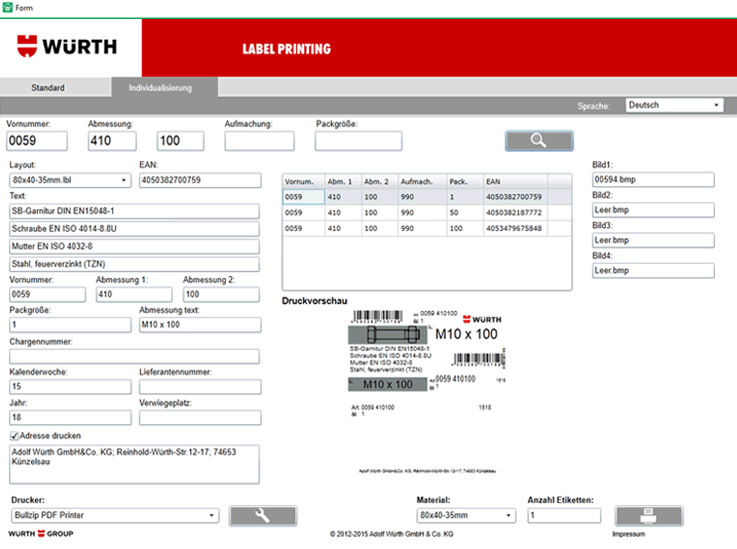Toggle the Adresse drucken checkbox
737x549 pixels.
click(14, 436)
